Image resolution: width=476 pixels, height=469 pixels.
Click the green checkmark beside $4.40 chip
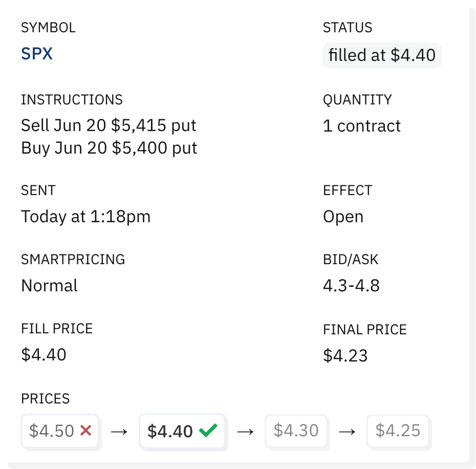pos(208,431)
